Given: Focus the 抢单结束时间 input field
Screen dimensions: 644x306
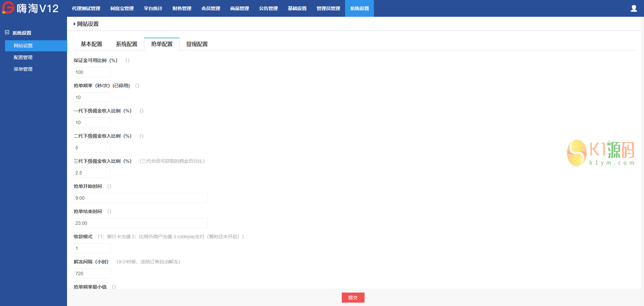Looking at the screenshot, I should [x=141, y=223].
